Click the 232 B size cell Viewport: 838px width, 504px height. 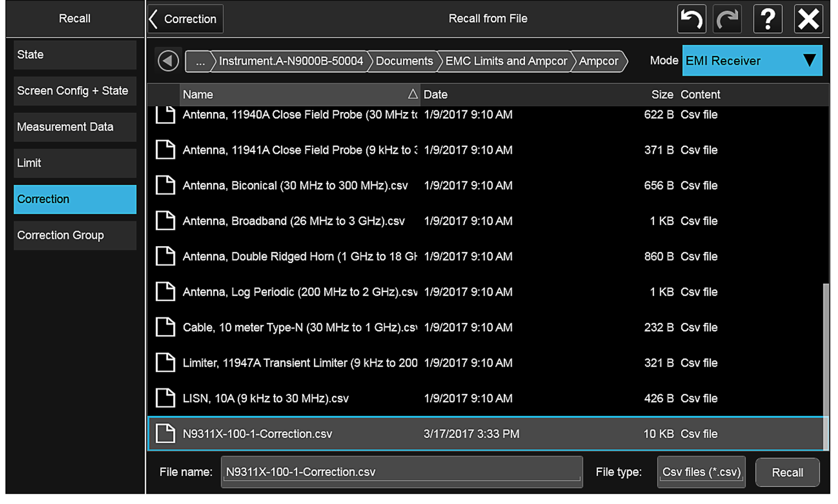(659, 327)
